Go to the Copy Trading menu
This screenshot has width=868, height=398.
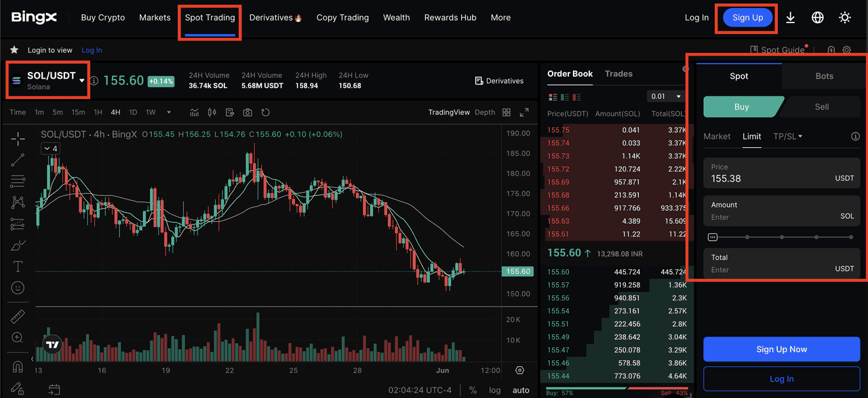click(342, 18)
